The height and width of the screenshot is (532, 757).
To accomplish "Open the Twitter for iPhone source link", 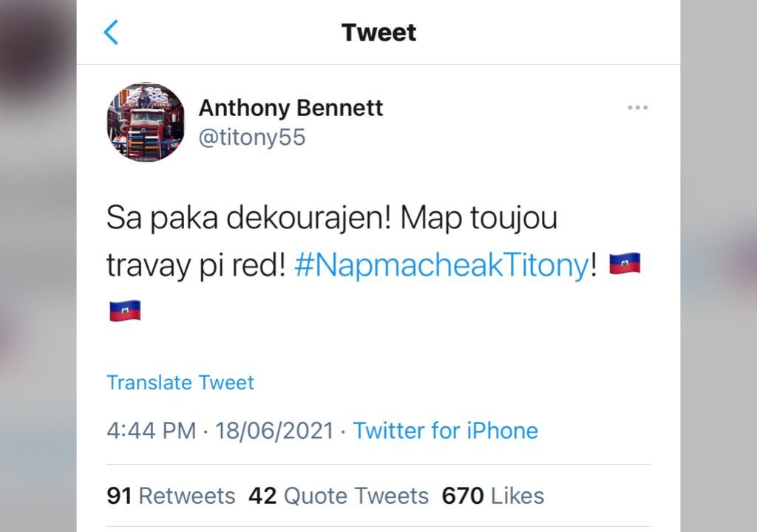I will coord(445,431).
